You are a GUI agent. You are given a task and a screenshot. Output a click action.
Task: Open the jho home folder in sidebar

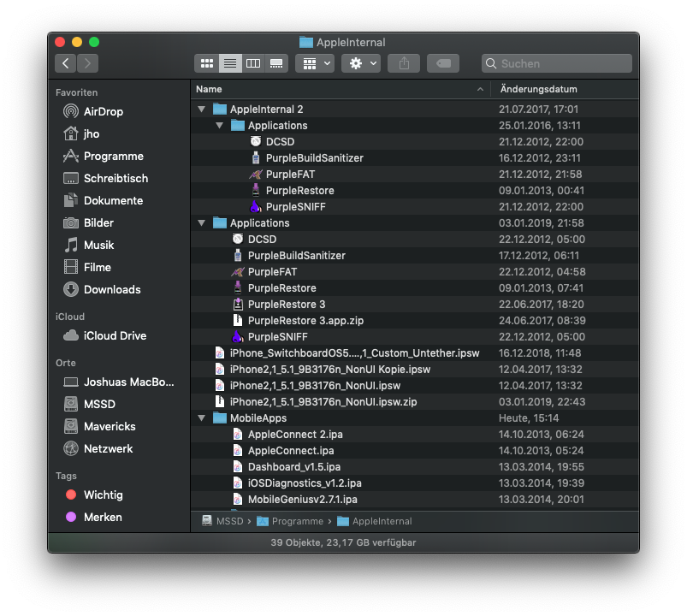(x=81, y=133)
